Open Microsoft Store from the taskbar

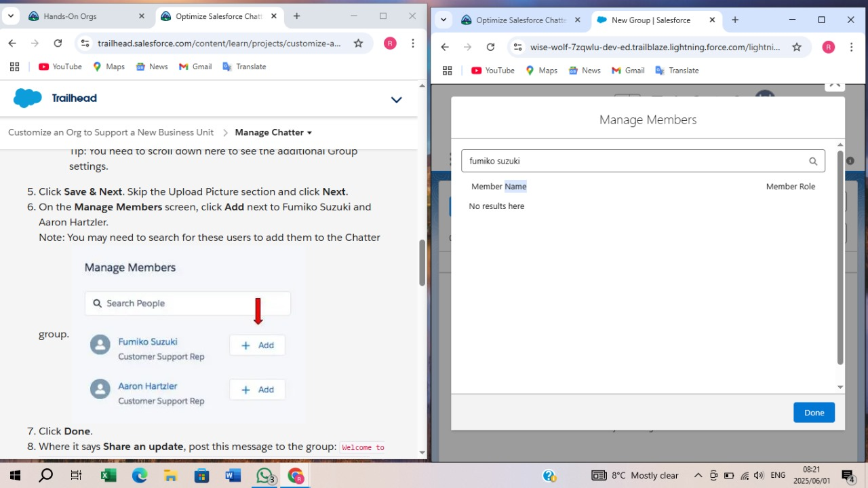coord(201,475)
